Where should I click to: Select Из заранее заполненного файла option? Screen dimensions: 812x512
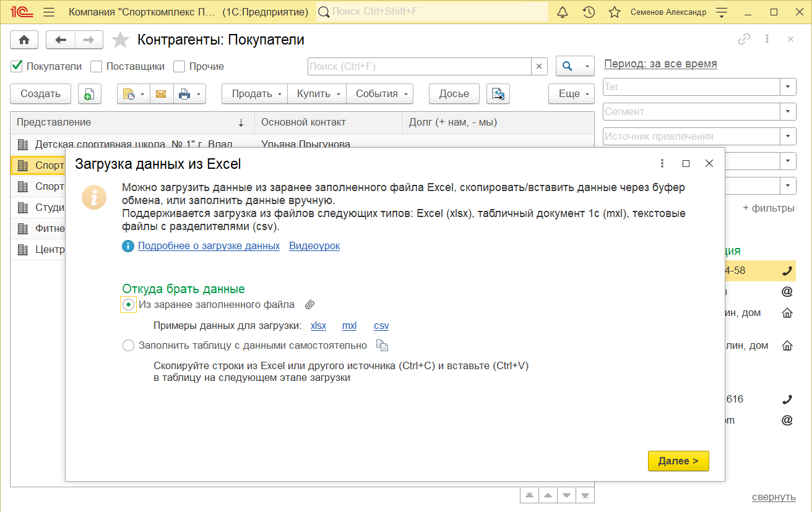point(128,304)
